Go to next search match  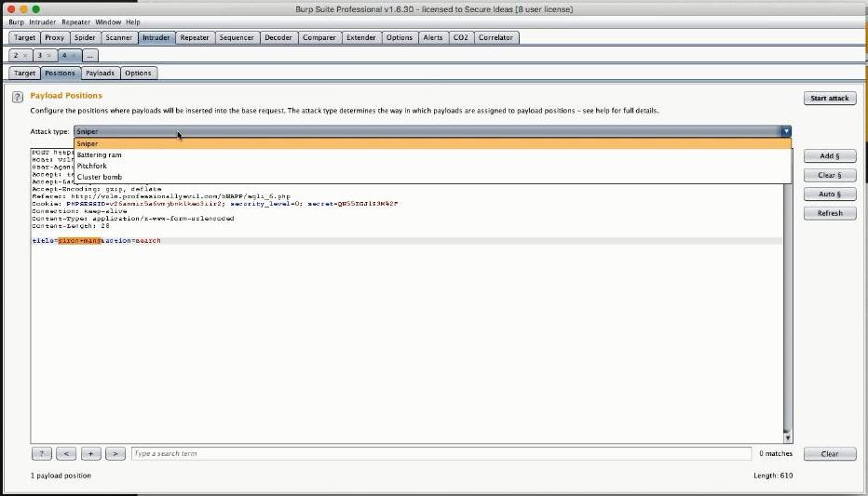click(115, 453)
